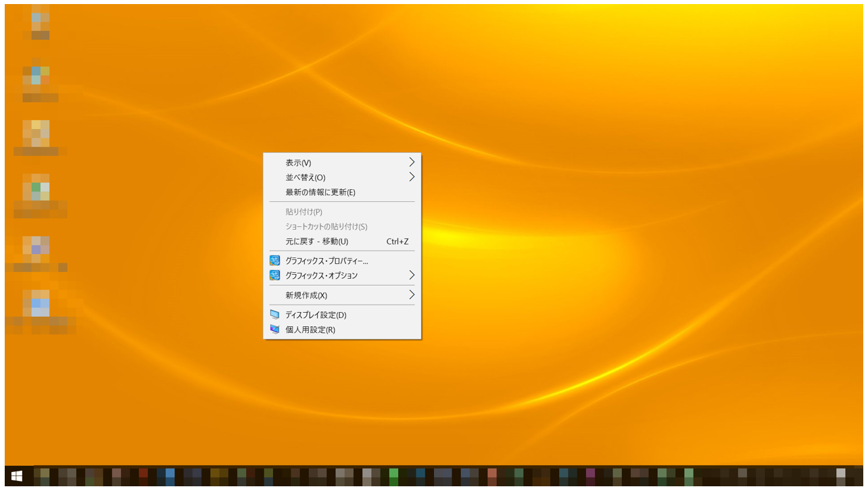Click the Ctrl+Z shortcut label
The image size is (868, 491).
point(397,242)
